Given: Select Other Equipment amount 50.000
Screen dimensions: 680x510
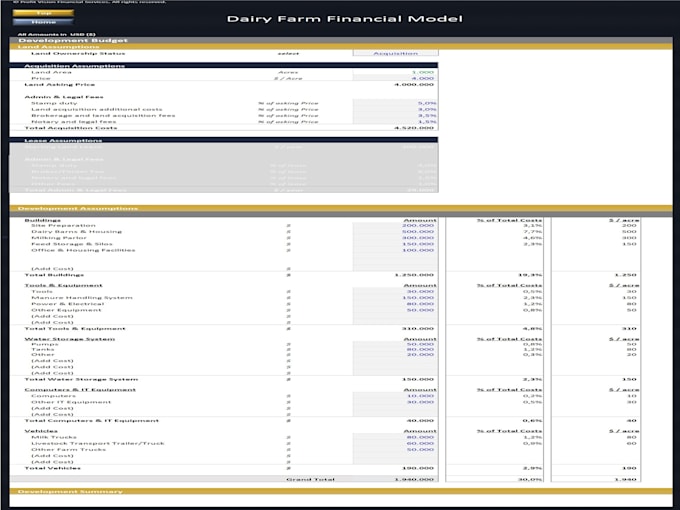Looking at the screenshot, I should tap(396, 310).
